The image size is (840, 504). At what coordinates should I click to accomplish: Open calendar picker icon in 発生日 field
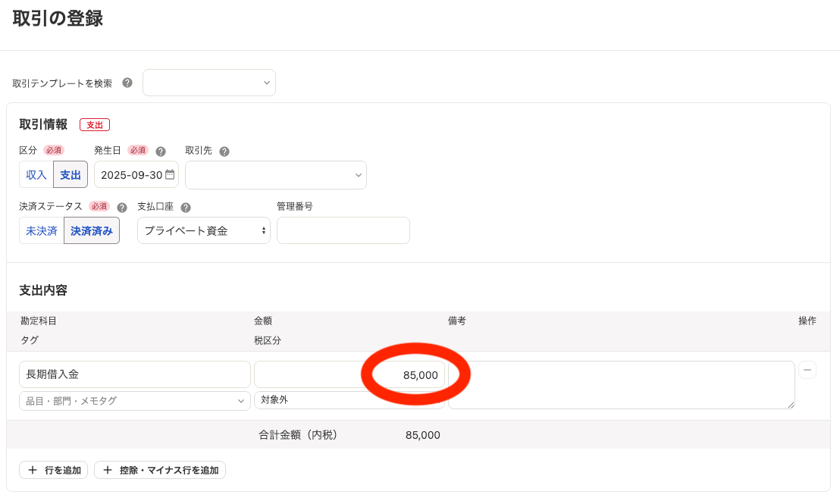(170, 174)
